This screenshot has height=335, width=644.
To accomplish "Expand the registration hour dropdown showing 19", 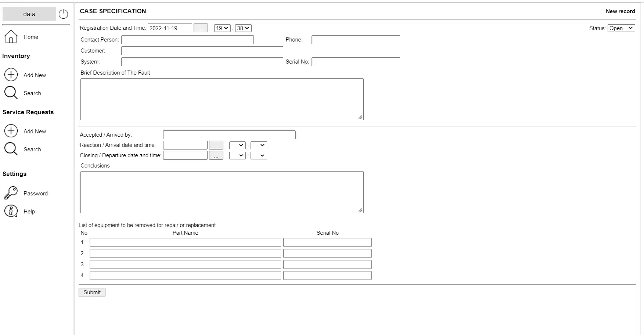I will [x=222, y=28].
